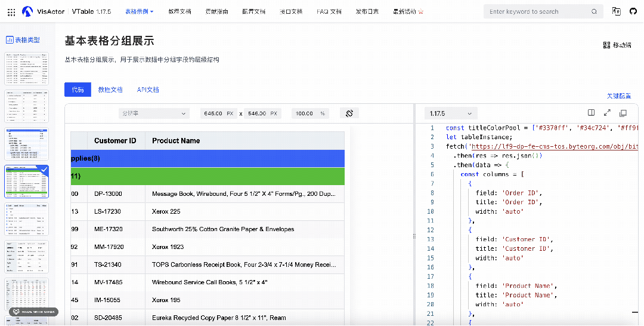The height and width of the screenshot is (326, 644).
Task: Open the 1.17.5 version dropdown
Action: tap(451, 113)
